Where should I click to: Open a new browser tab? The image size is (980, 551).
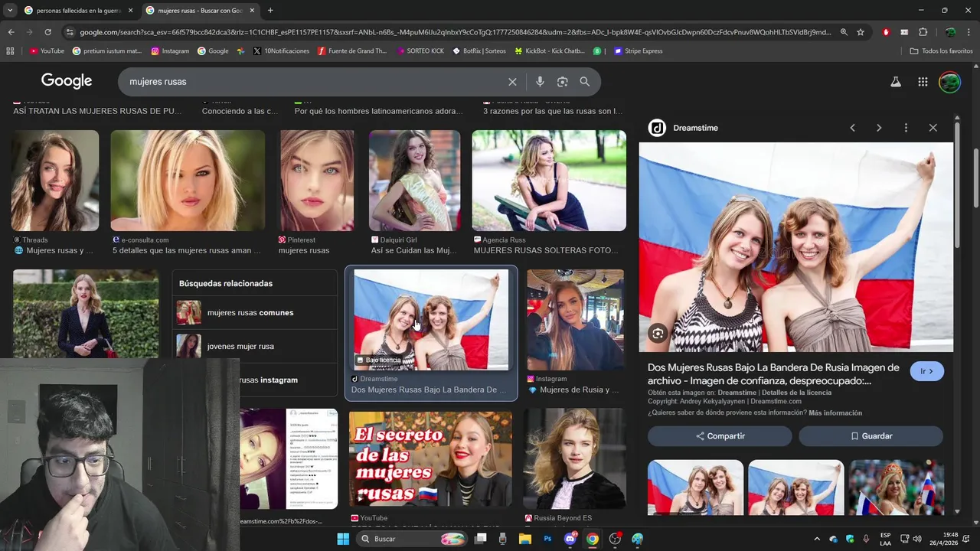coord(270,11)
